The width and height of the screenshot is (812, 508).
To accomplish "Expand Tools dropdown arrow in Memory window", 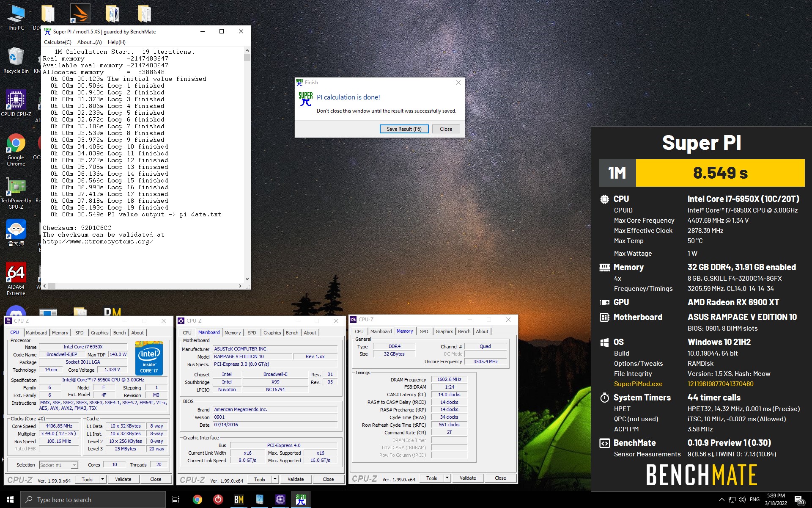I will [x=447, y=478].
